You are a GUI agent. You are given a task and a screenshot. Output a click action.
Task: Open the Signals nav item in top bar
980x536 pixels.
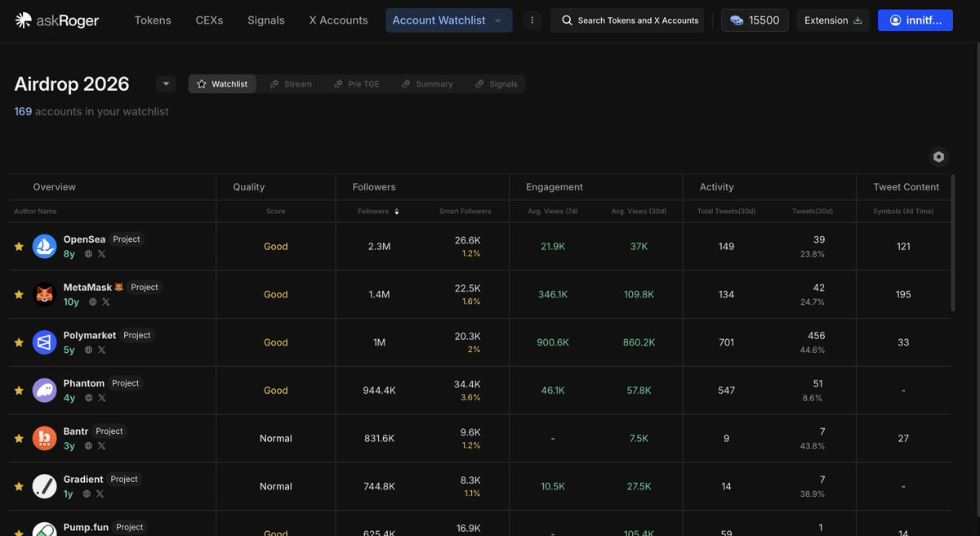(x=266, y=20)
